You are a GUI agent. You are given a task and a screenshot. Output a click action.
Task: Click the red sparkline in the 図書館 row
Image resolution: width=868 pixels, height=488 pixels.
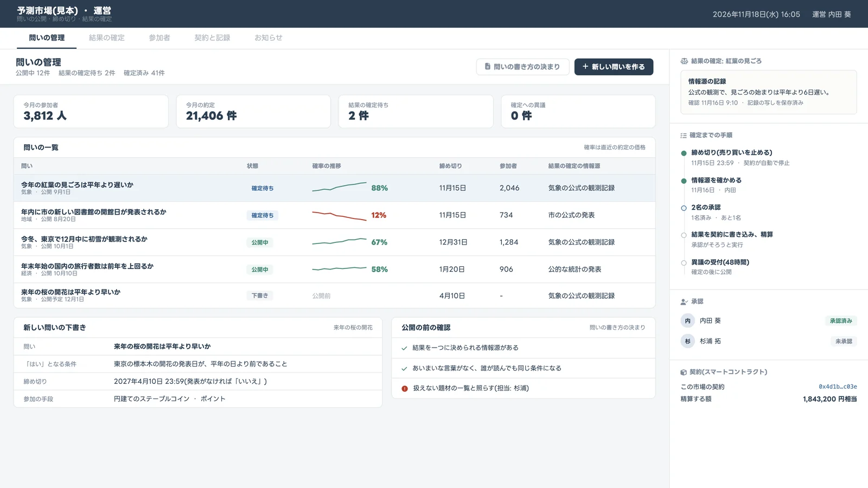(339, 215)
